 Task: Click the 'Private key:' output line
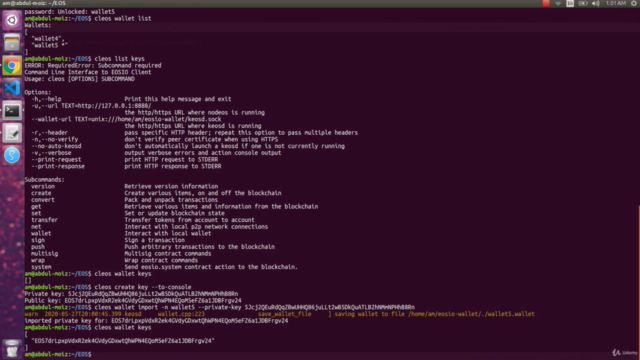131,294
